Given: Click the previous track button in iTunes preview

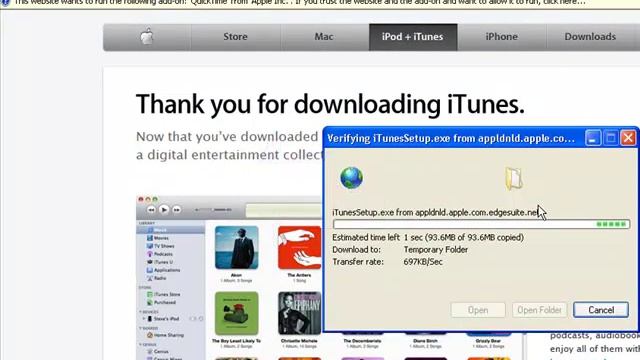Looking at the screenshot, I should [x=151, y=210].
